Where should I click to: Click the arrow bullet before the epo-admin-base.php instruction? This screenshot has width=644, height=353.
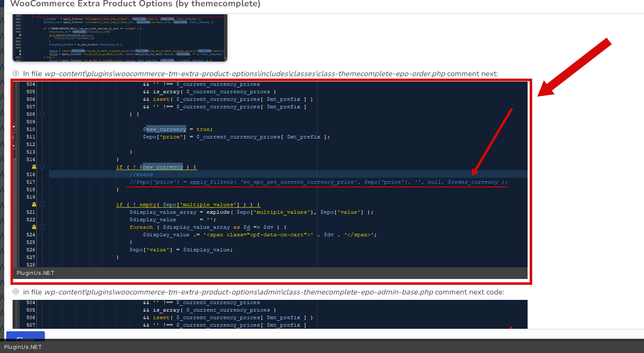coord(15,292)
